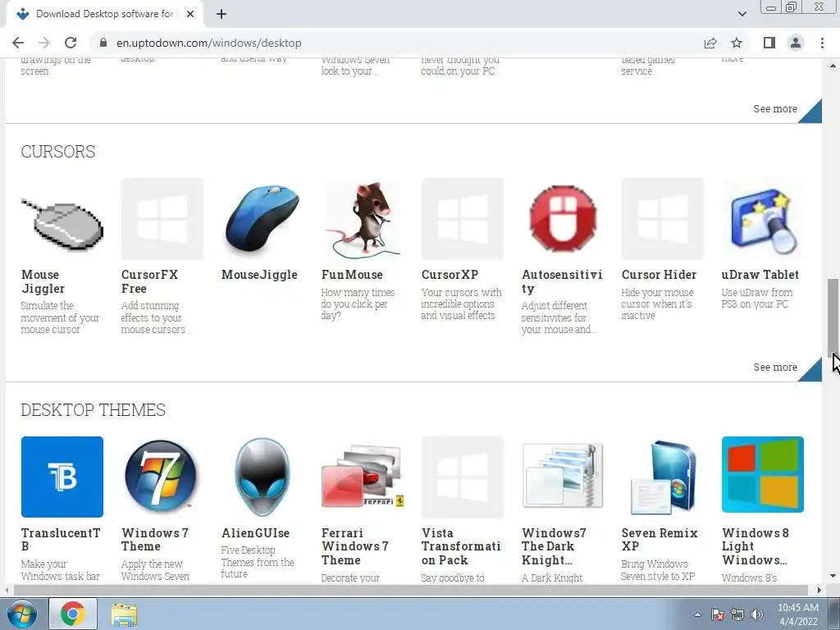
Task: Click the FunMouse cartoon mouse icon
Action: (363, 219)
